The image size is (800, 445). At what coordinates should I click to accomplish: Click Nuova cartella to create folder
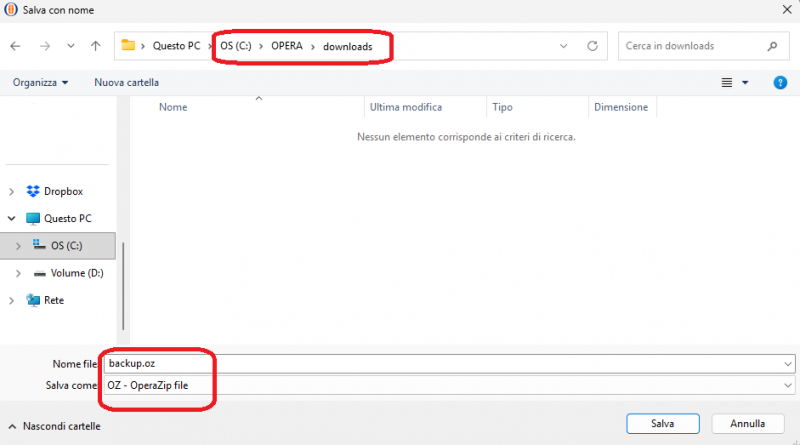[x=126, y=82]
